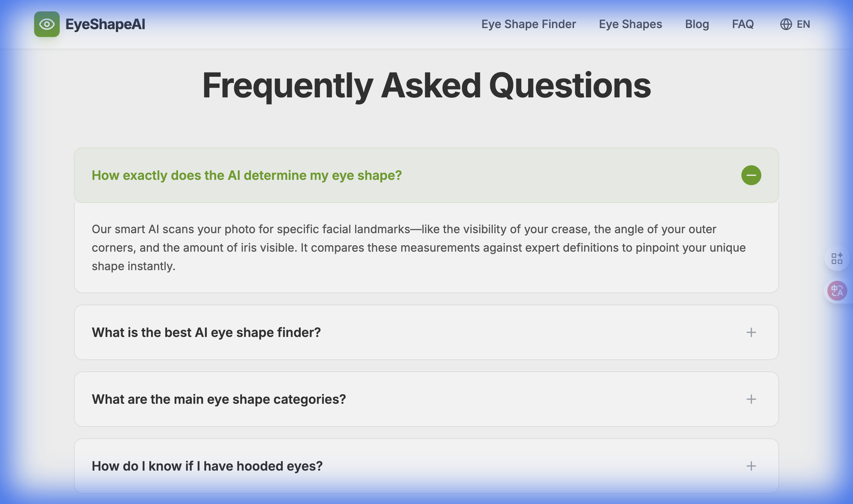Click the EyeShapeAI brand name

(106, 24)
